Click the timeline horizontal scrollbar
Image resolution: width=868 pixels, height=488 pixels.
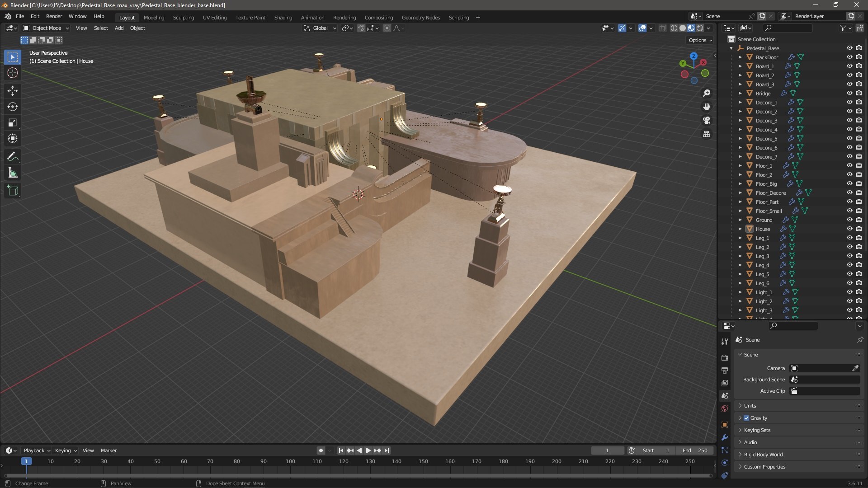(x=358, y=475)
